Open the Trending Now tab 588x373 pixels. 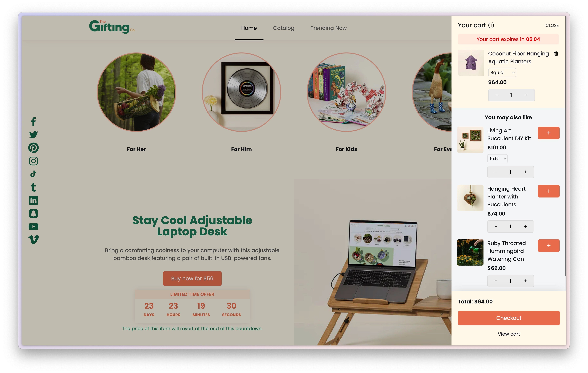pos(328,28)
